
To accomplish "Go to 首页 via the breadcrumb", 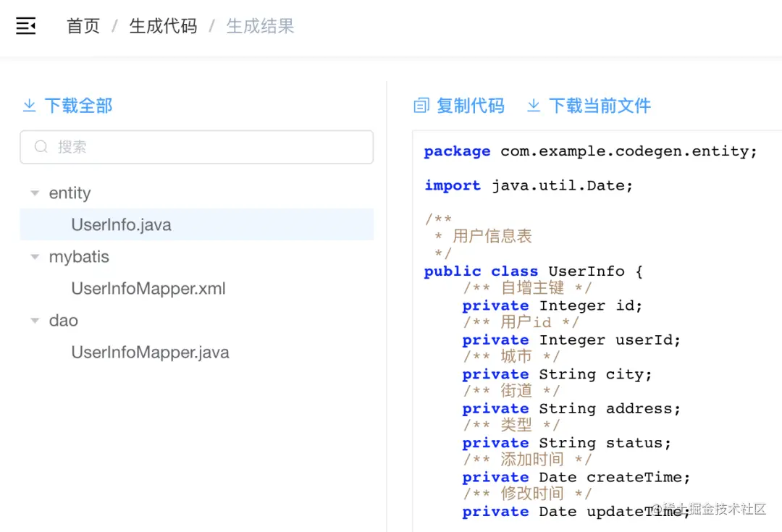I will [83, 26].
